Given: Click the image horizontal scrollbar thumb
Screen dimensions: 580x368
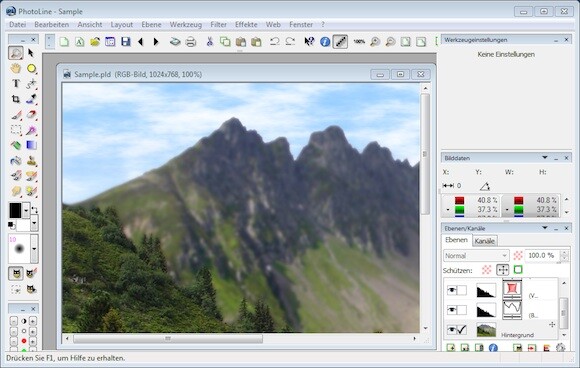Looking at the screenshot, I should (168, 338).
